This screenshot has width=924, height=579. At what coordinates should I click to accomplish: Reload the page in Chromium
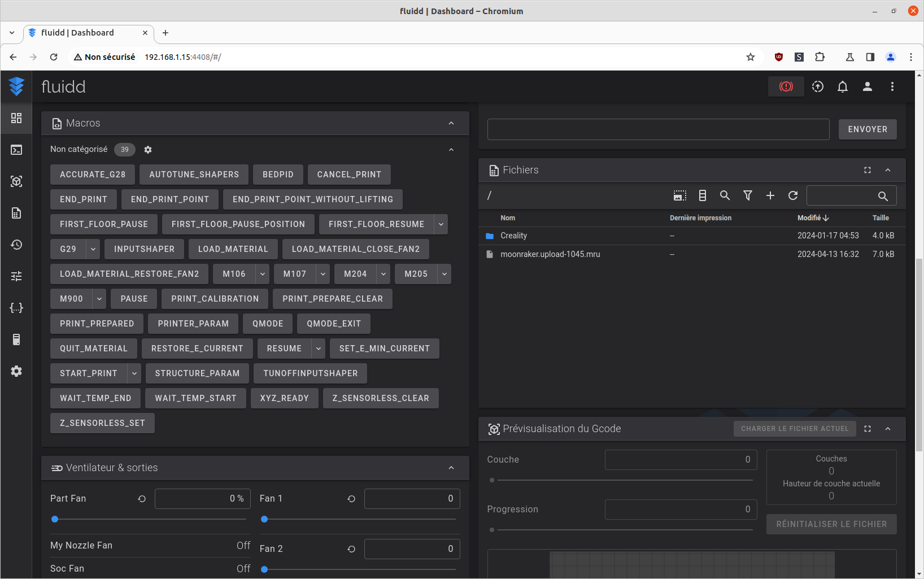click(x=54, y=57)
